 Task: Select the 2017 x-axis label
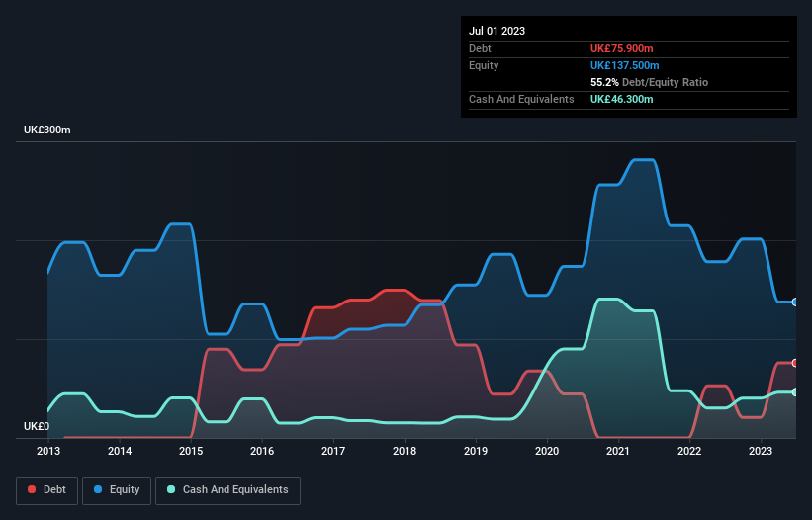333,451
